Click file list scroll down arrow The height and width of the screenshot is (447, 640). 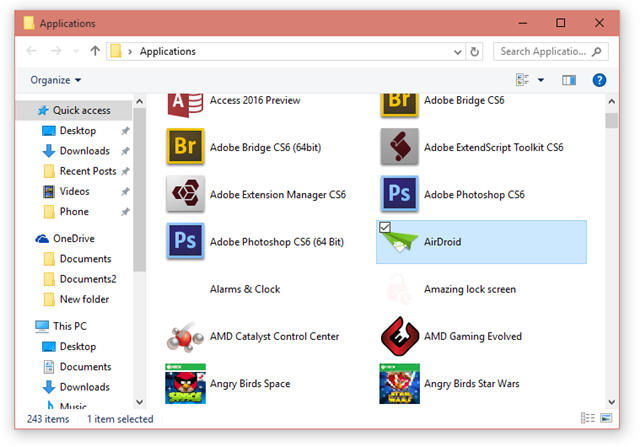(x=611, y=402)
